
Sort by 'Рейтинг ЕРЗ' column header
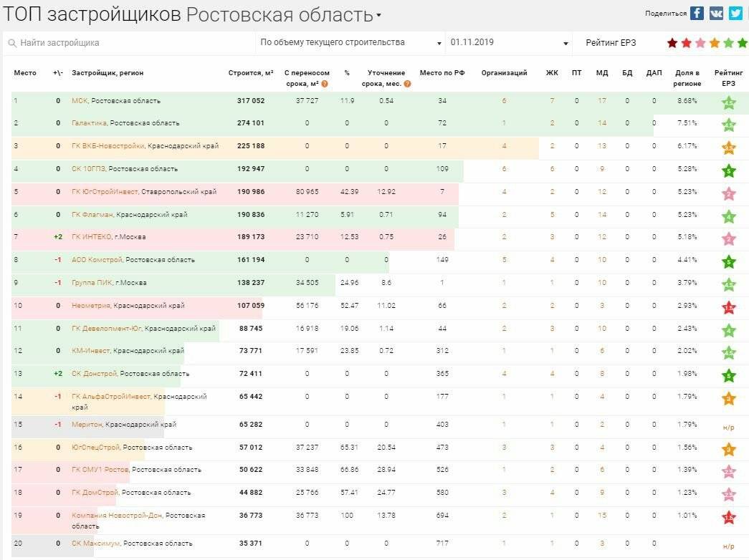click(728, 78)
